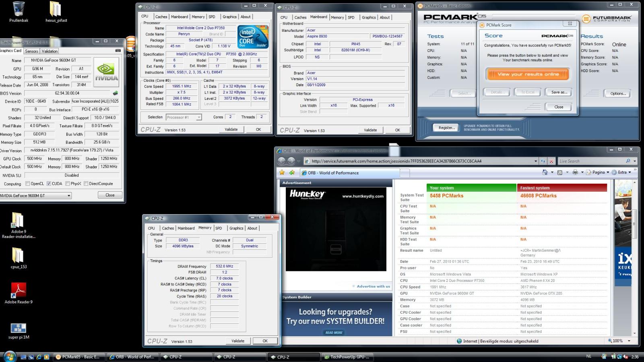Click the IE stop loading X icon
The height and width of the screenshot is (362, 644).
coord(551,161)
